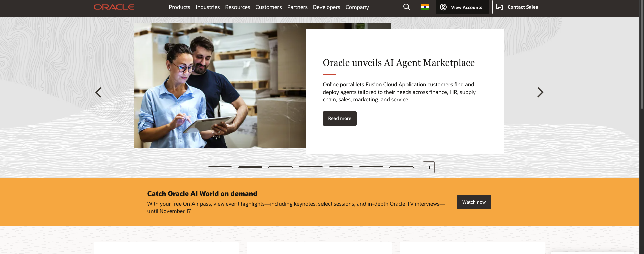
Task: Pause the carousel autoplay
Action: coord(429,167)
